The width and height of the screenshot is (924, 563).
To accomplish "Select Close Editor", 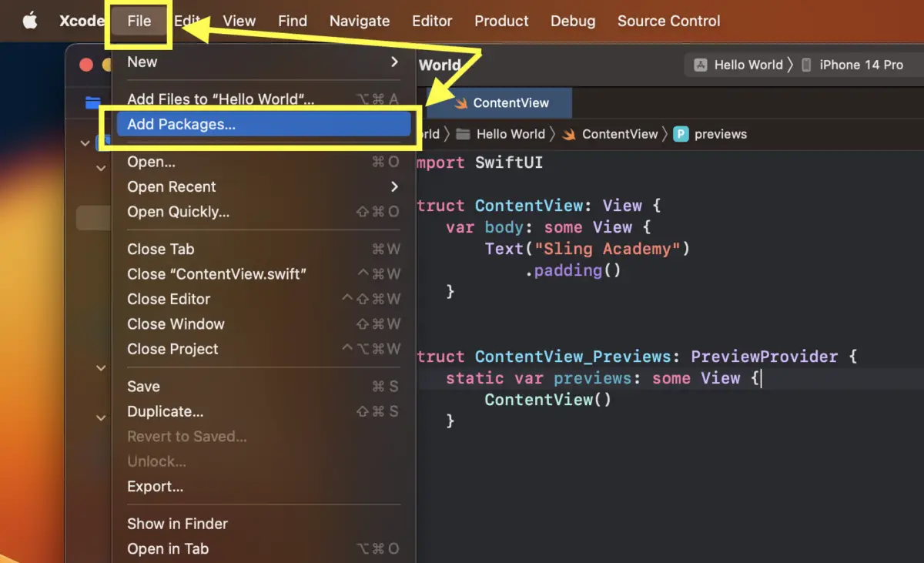I will 263,299.
